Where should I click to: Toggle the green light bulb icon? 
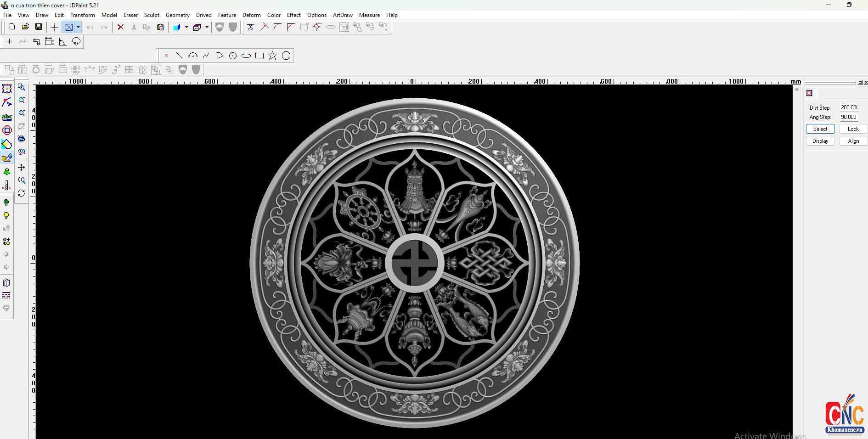(6, 203)
